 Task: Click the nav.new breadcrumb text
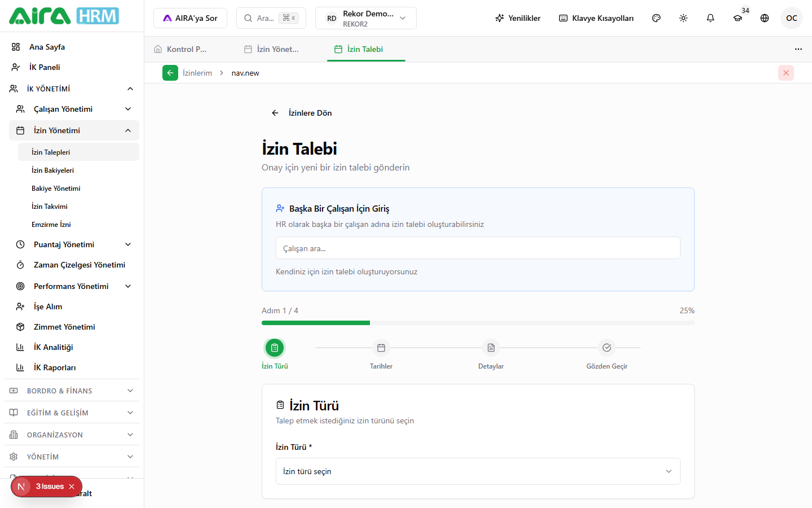tap(245, 73)
